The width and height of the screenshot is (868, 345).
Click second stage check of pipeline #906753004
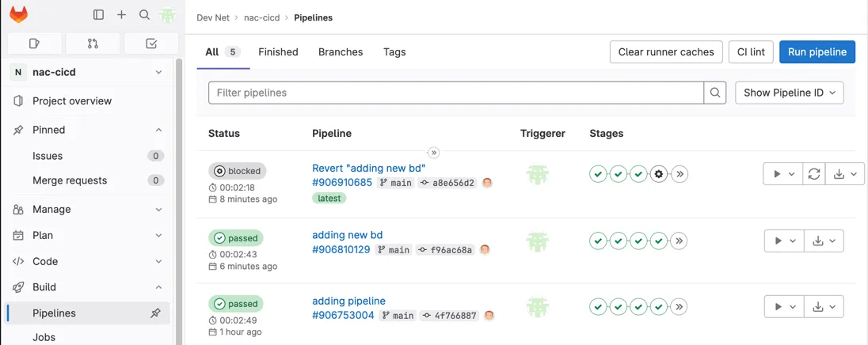619,306
